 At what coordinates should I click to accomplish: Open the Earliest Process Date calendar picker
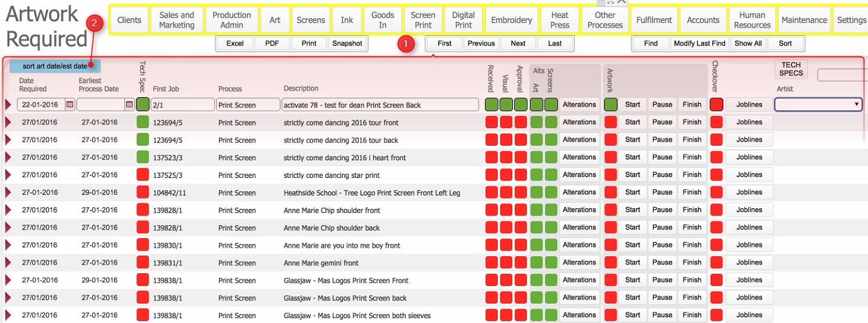129,105
